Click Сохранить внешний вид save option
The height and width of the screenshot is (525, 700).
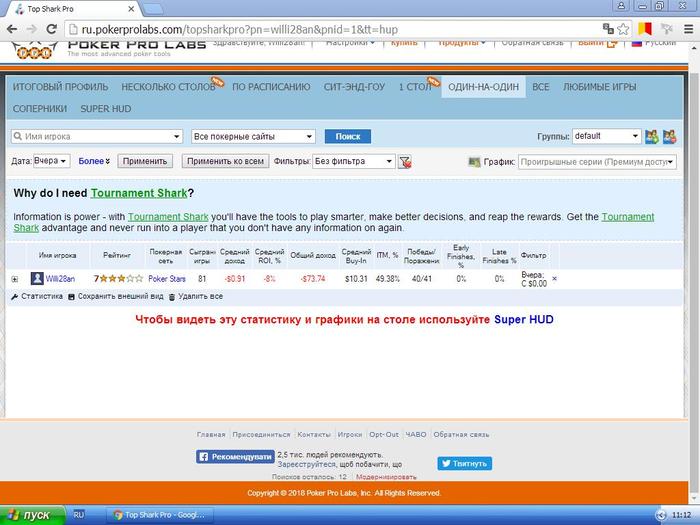coord(116,296)
